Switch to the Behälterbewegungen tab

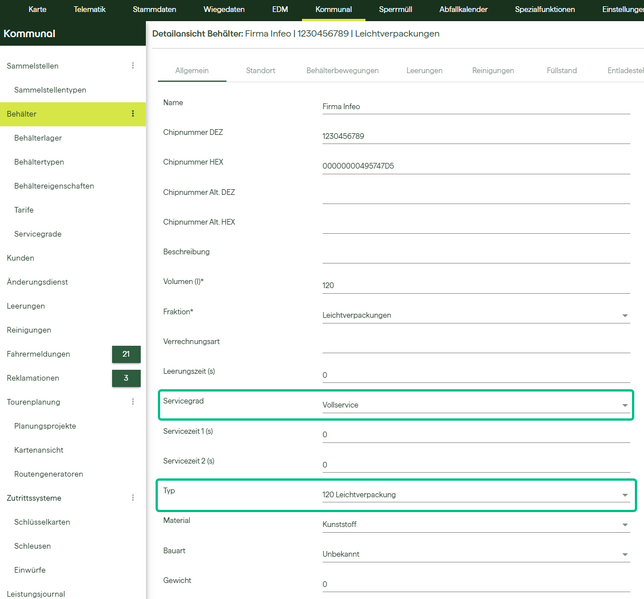click(x=343, y=71)
